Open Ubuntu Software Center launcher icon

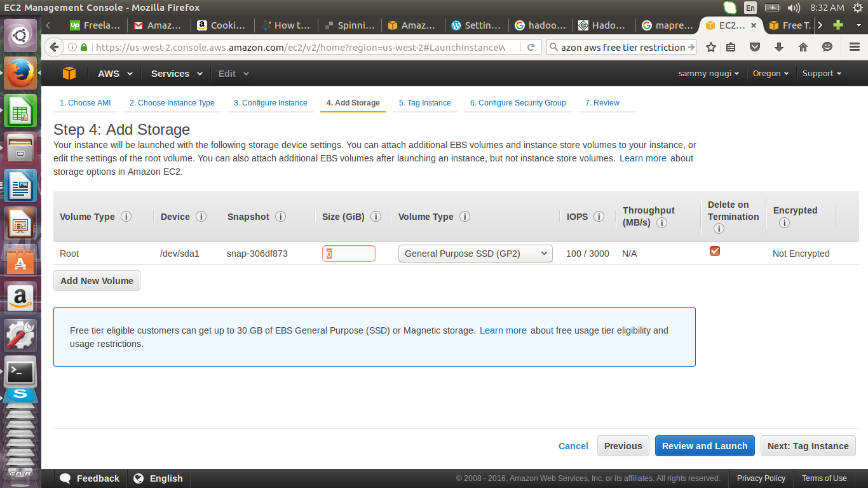[20, 261]
